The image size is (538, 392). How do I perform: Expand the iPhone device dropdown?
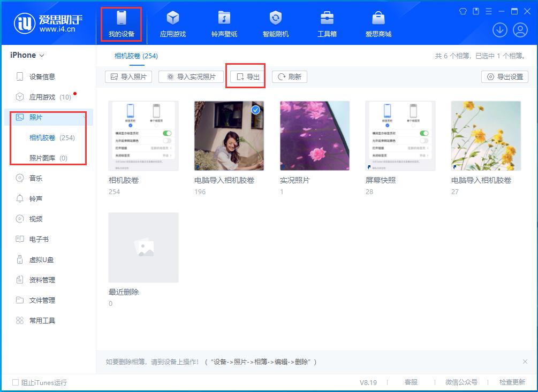[x=40, y=55]
